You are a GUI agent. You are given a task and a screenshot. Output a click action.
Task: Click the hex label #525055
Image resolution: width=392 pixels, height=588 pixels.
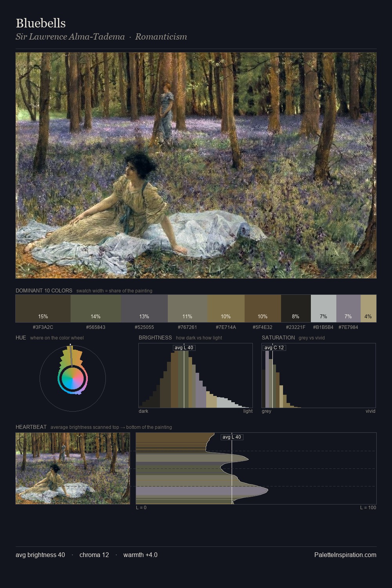144,327
